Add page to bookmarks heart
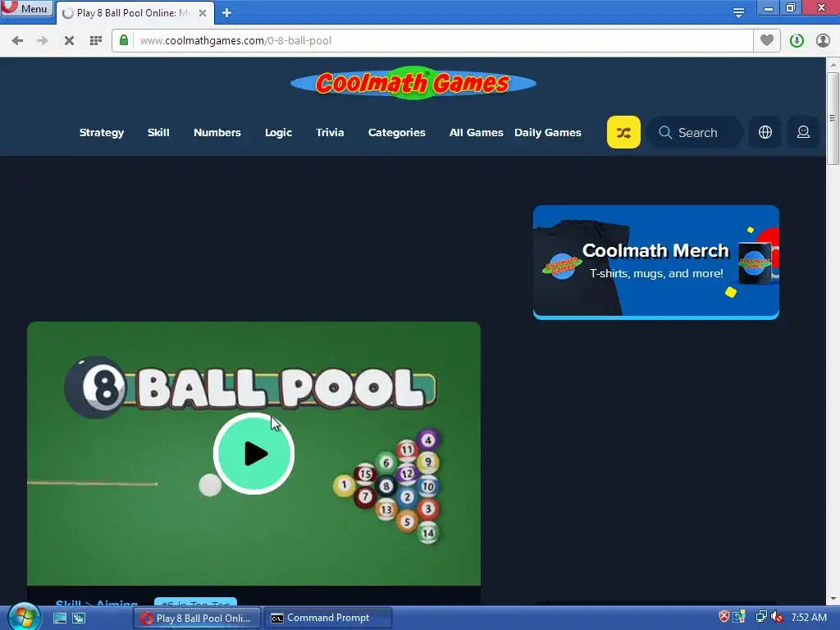Screen dimensions: 840x630 coord(767,40)
